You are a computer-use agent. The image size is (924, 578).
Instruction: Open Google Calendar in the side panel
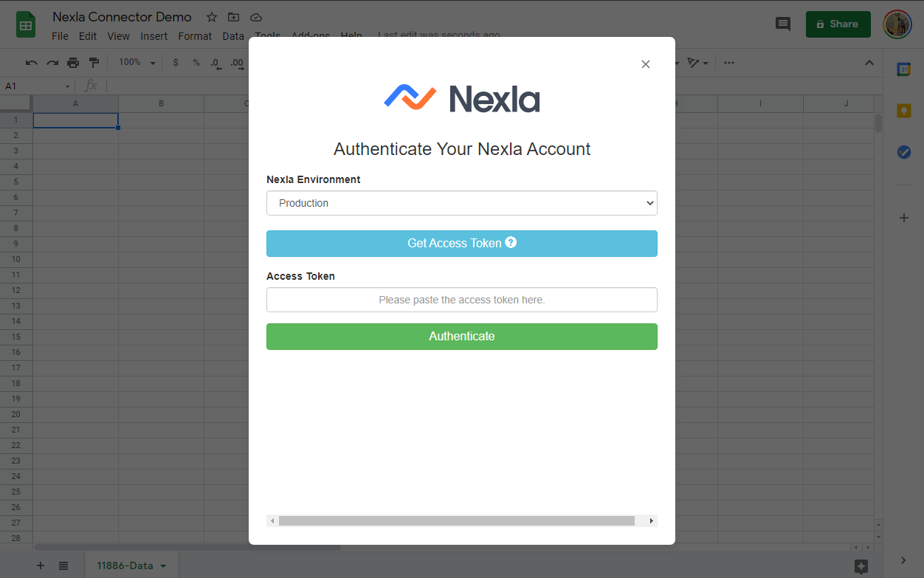pos(904,69)
